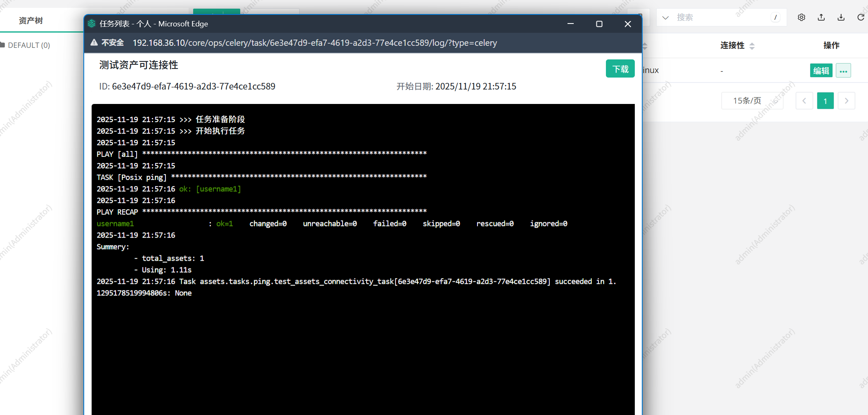Image resolution: width=868 pixels, height=415 pixels.
Task: Click 编辑 to edit the asset row
Action: coord(821,70)
